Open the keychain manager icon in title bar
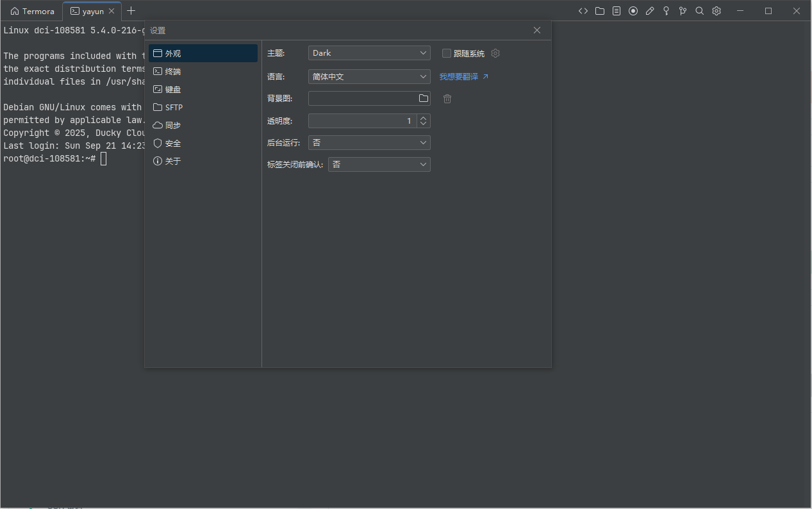 click(x=666, y=11)
